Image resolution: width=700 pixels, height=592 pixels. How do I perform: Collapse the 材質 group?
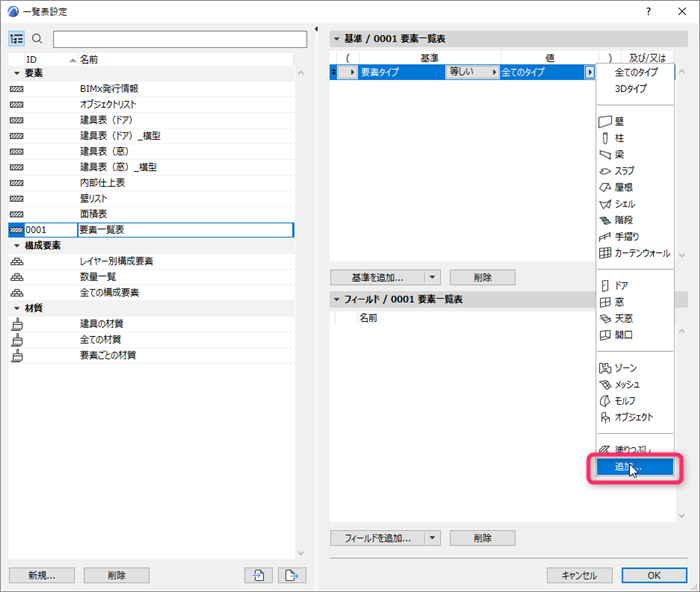click(x=17, y=309)
